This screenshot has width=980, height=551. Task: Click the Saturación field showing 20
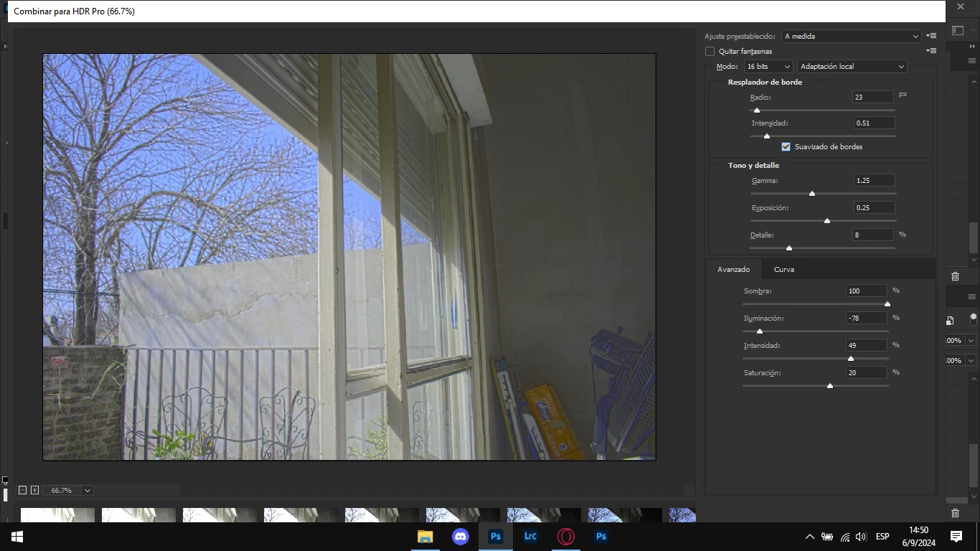click(x=867, y=372)
